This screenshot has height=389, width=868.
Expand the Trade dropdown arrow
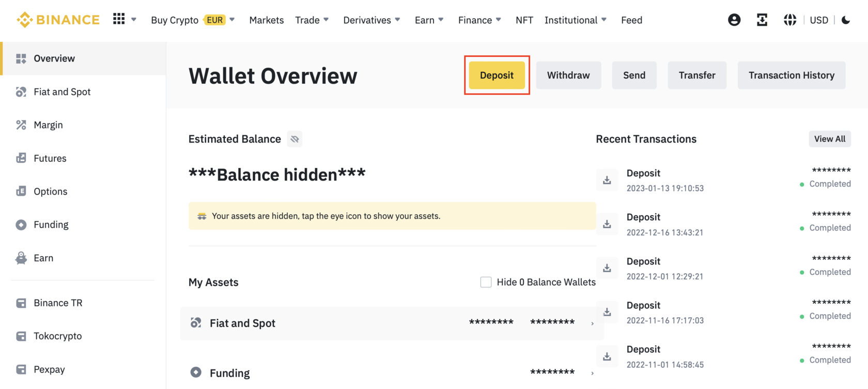[x=326, y=20]
